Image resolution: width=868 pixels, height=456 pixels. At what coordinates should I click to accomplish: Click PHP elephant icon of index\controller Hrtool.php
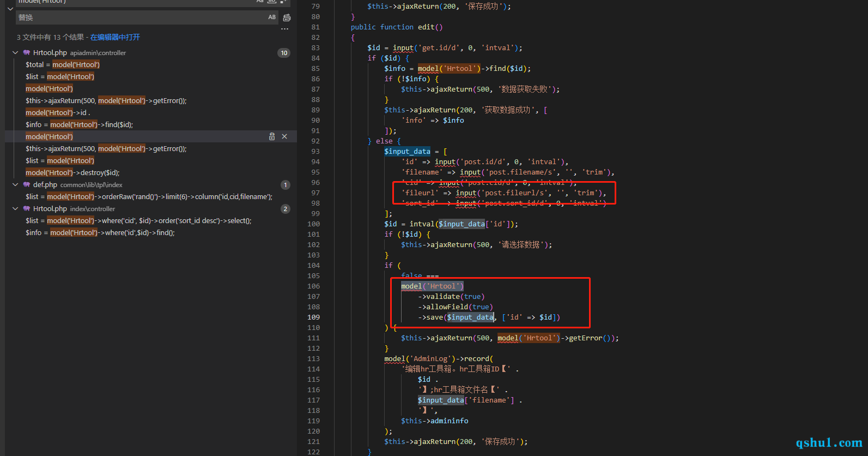27,209
